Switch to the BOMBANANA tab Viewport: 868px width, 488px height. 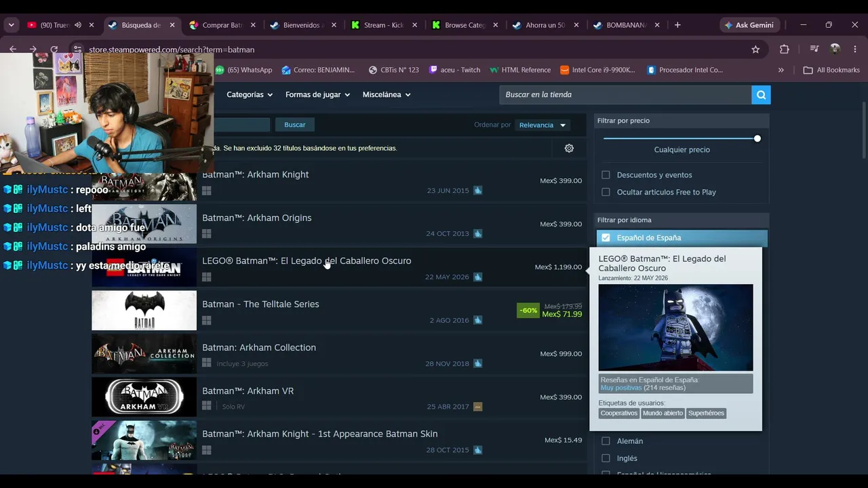coord(627,25)
